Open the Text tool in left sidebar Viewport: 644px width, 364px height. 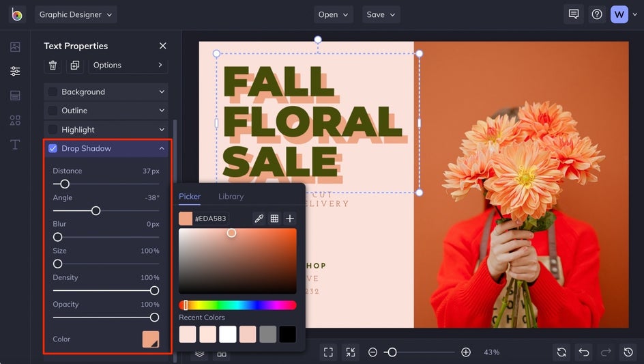click(15, 144)
